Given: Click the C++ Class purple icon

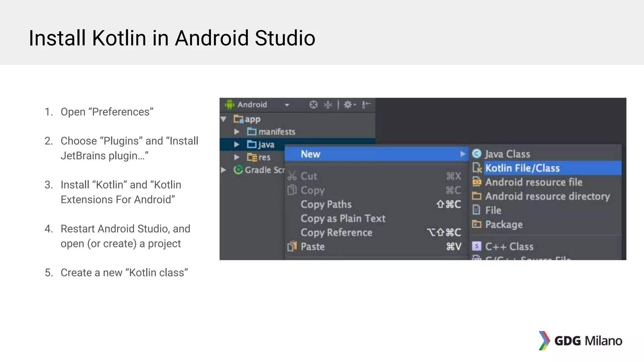Looking at the screenshot, I should [x=477, y=246].
